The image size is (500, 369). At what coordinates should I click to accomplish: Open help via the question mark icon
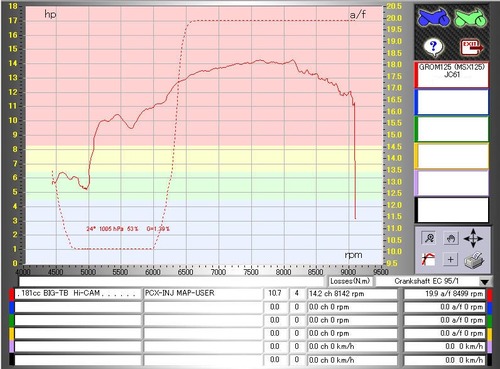(433, 47)
